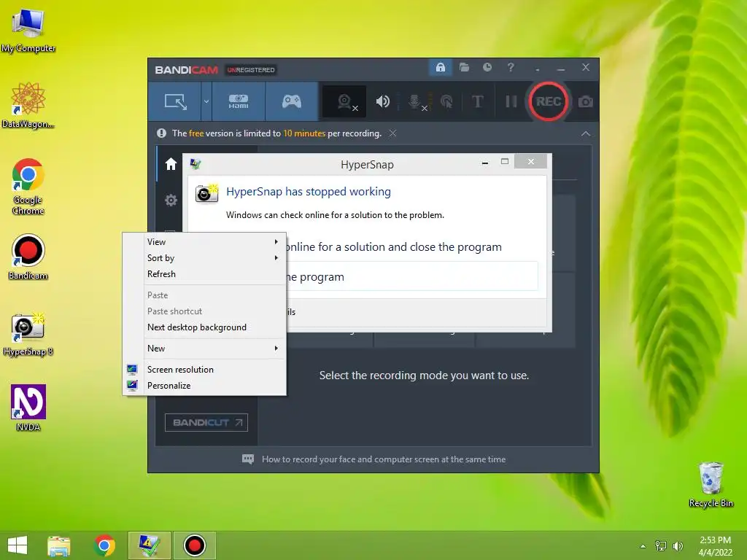Expand the View submenu
This screenshot has height=560, width=747.
[x=205, y=242]
